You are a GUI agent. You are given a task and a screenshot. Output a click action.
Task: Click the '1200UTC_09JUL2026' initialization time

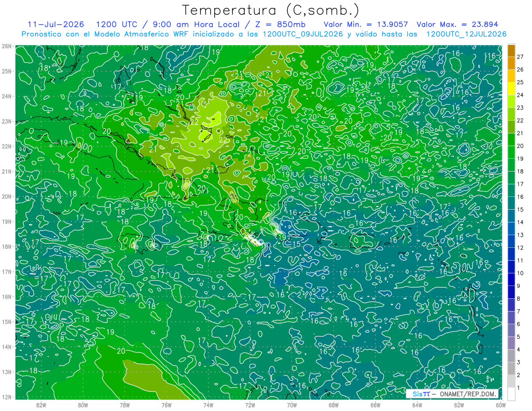(x=303, y=34)
